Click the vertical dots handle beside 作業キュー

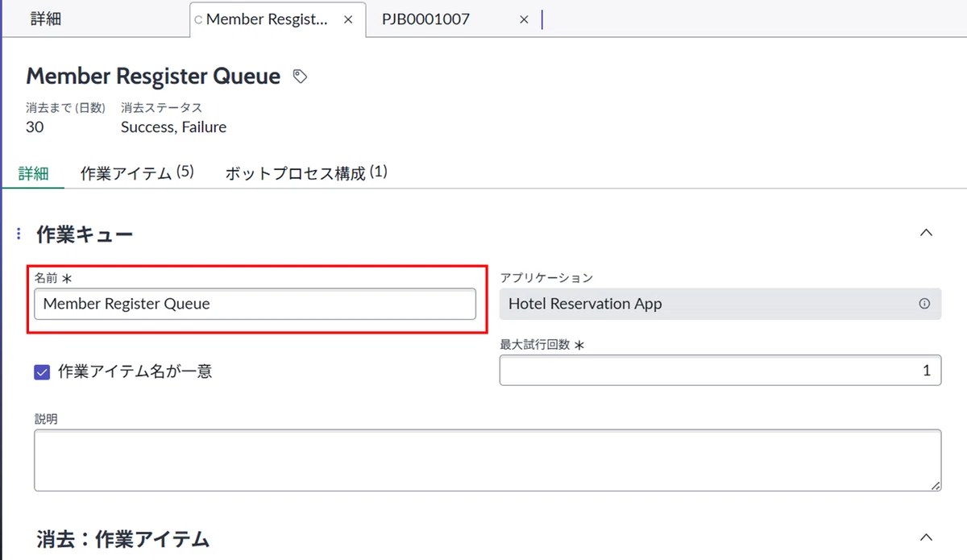pyautogui.click(x=19, y=234)
